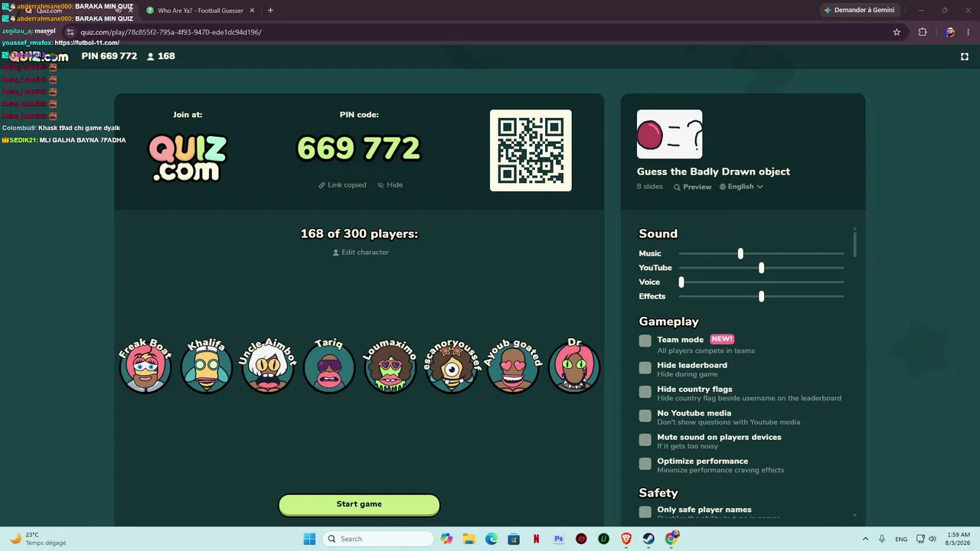Enlarge the join QR code
The width and height of the screenshot is (980, 551).
tap(531, 151)
